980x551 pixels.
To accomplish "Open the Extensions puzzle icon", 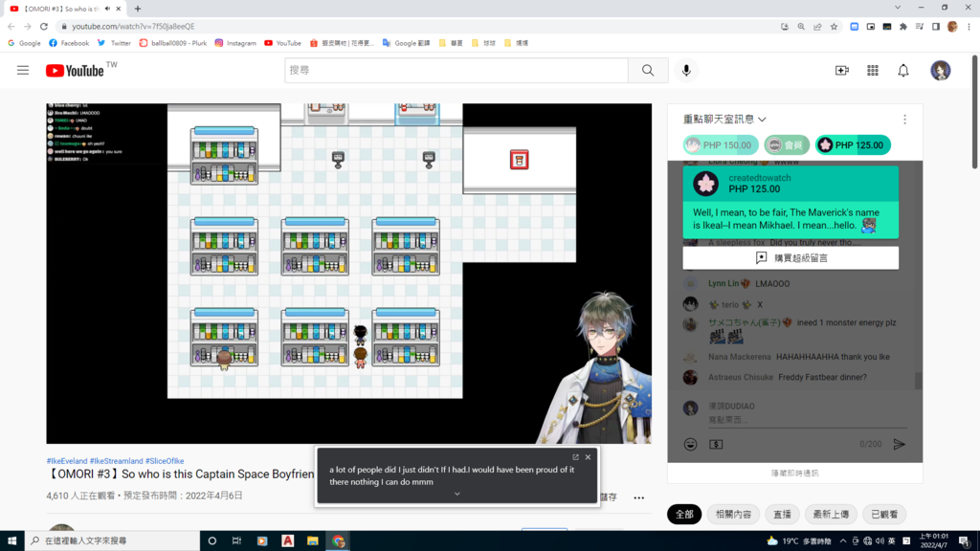I will click(903, 26).
